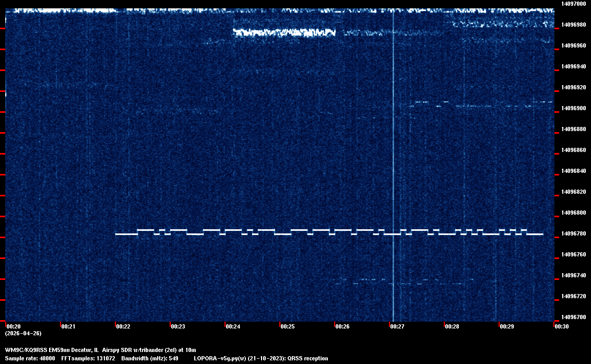Click the start of the white keyed trace
Image resolution: width=591 pixels, height=364 pixels.
(x=117, y=234)
